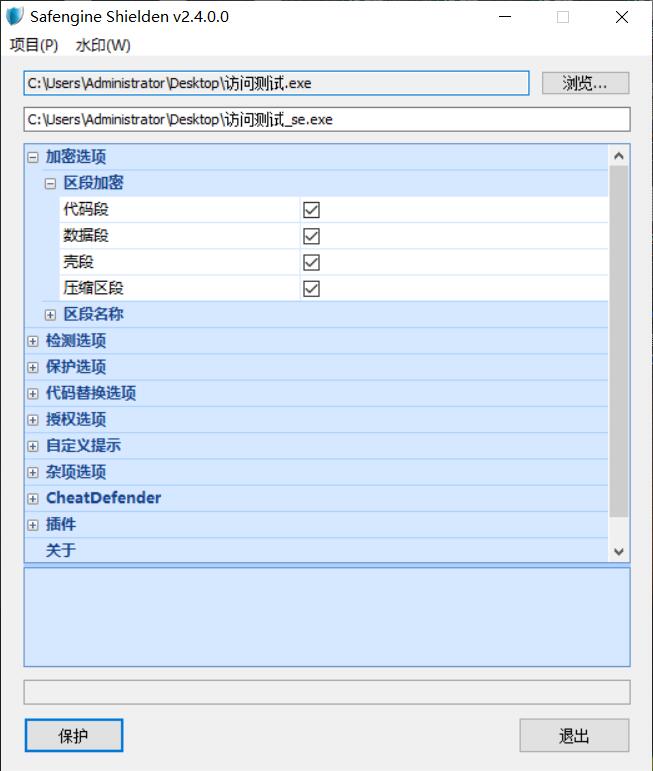
Task: Expand the 代码替换选项 section
Action: [33, 393]
